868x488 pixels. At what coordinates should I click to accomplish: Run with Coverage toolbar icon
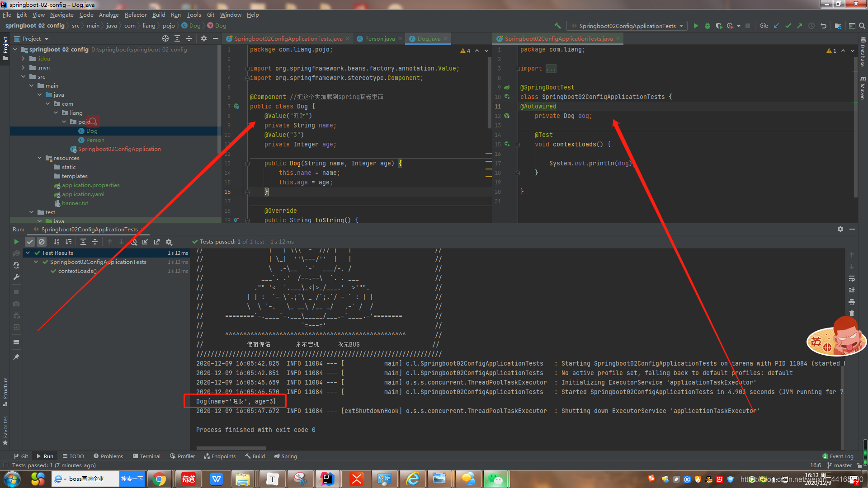[719, 26]
